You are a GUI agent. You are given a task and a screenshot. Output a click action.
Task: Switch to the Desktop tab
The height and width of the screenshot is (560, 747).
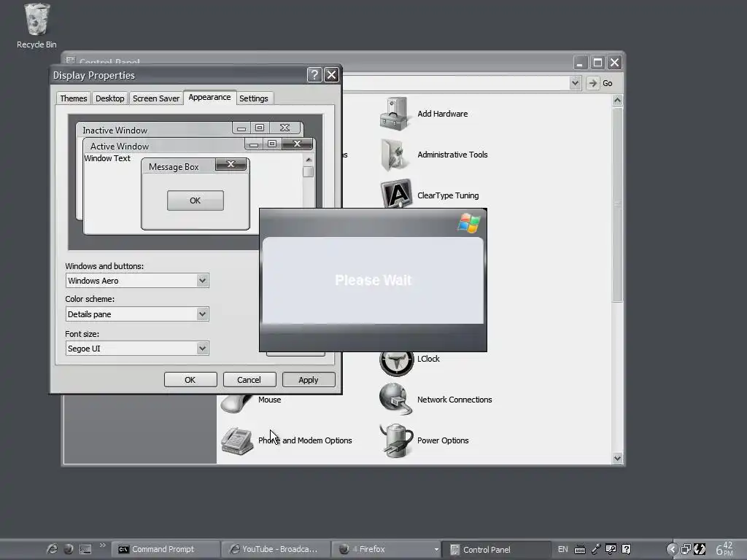109,98
